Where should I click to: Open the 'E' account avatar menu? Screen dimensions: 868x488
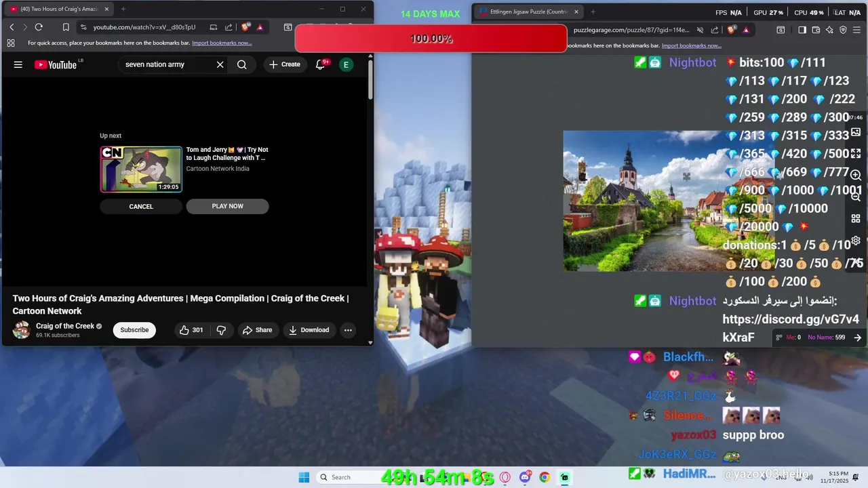pyautogui.click(x=346, y=64)
